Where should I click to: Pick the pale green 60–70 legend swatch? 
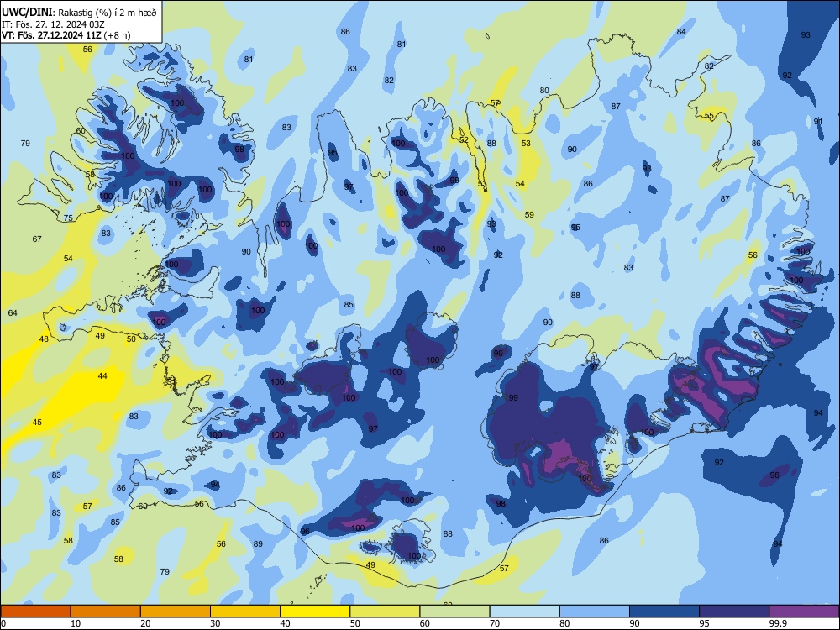[454, 612]
